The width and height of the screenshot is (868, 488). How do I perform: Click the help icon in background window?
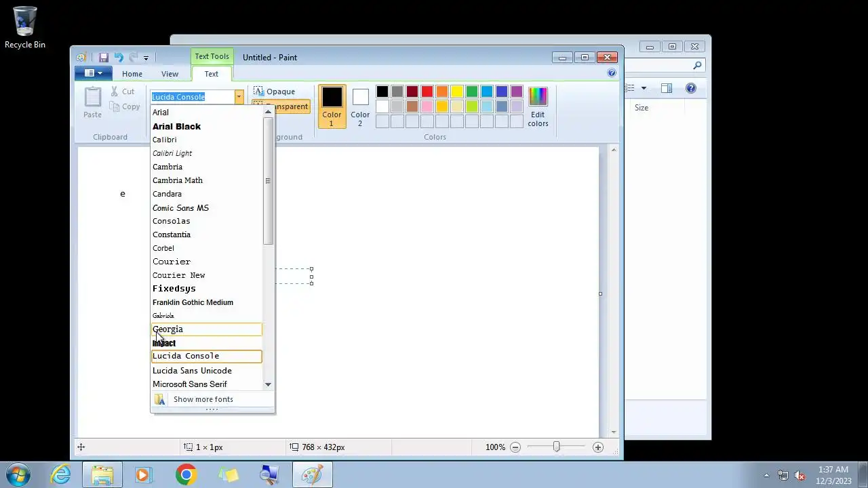coord(691,88)
